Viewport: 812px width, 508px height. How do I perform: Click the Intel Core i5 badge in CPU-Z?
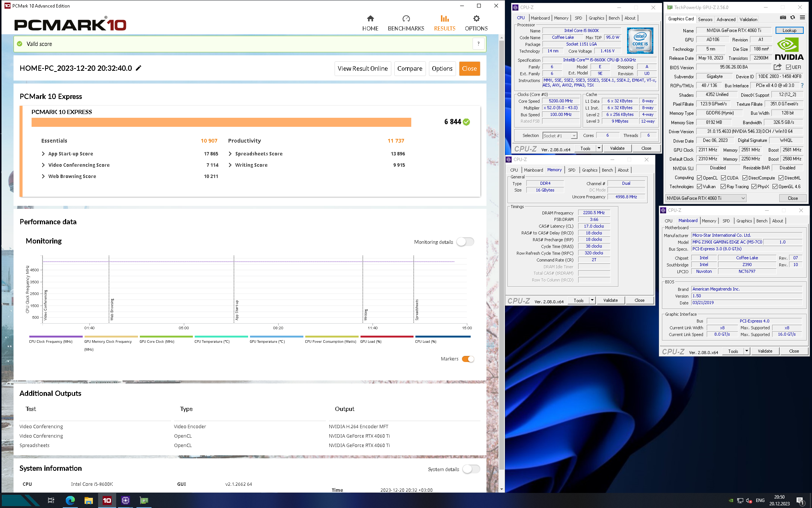tap(640, 41)
